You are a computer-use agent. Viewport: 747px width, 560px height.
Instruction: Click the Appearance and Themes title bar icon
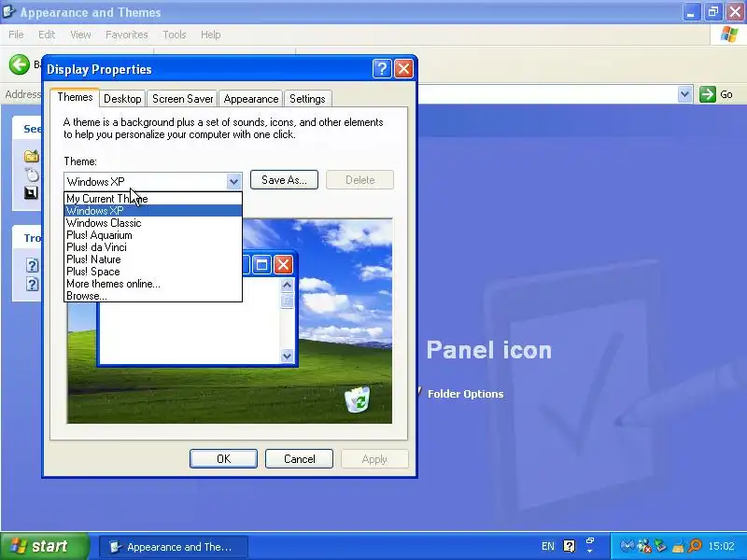pyautogui.click(x=8, y=11)
